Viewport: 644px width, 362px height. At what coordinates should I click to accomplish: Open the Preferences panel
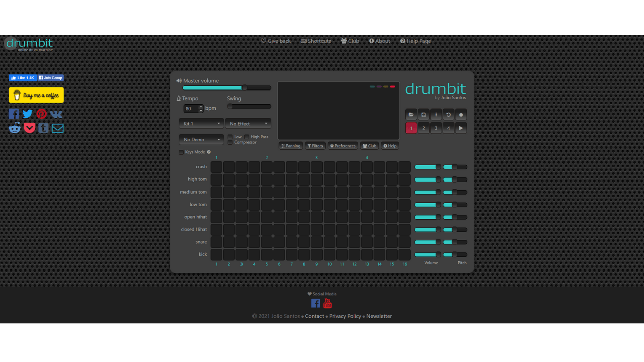342,146
